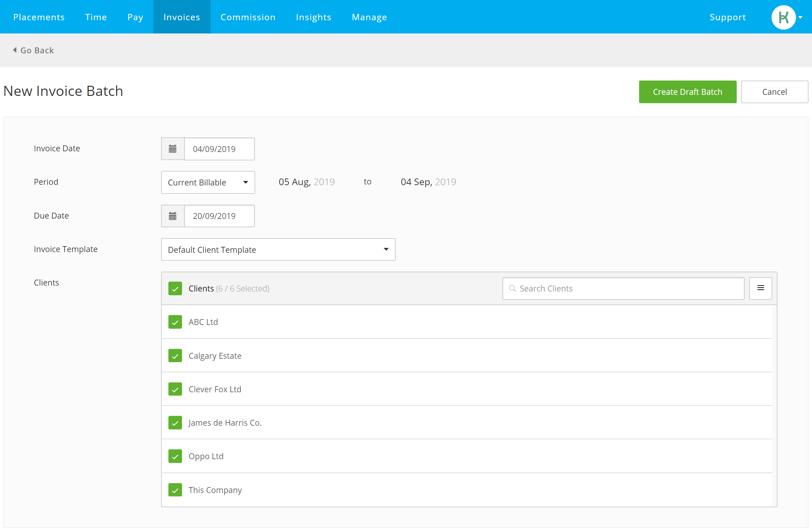Click the magnifier icon in Search Clients

[512, 288]
